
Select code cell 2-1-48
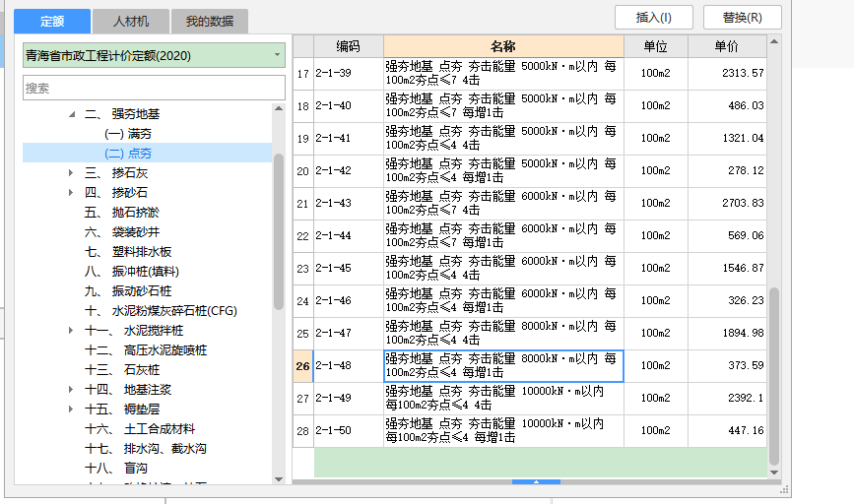[x=349, y=366]
